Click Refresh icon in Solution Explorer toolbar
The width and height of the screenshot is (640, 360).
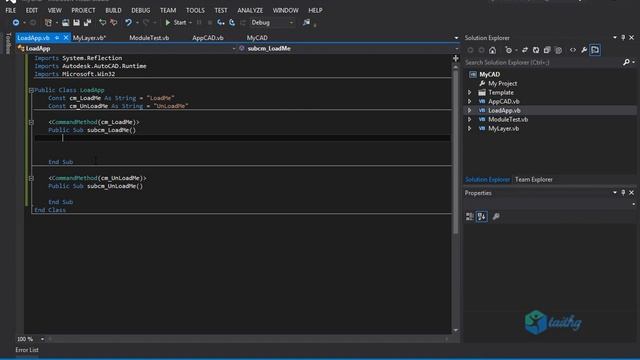(536, 50)
